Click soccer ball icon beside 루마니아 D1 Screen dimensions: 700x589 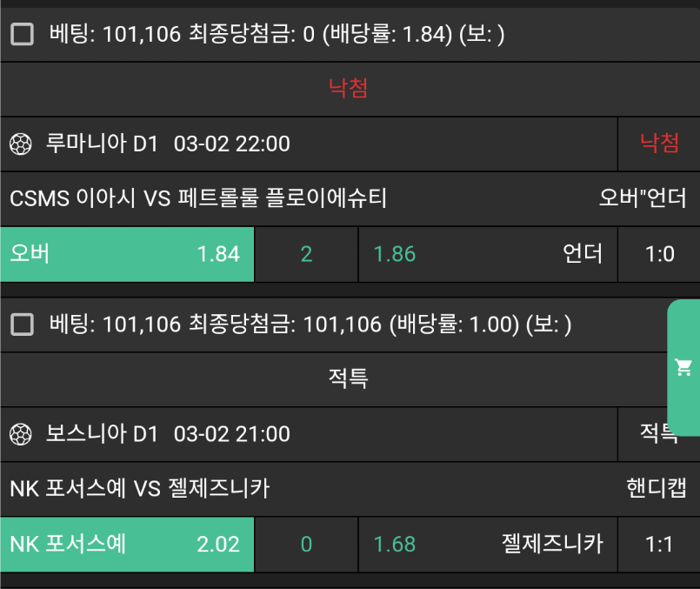click(x=21, y=144)
